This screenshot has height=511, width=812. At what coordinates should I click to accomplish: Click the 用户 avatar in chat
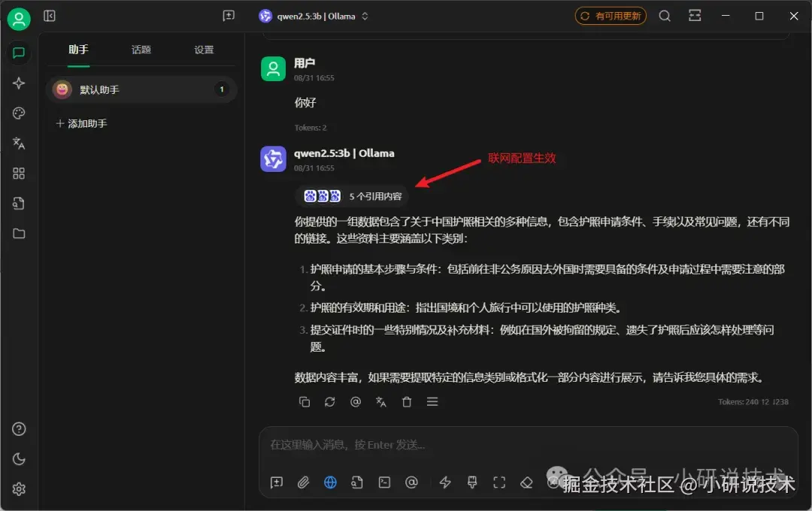coord(273,68)
